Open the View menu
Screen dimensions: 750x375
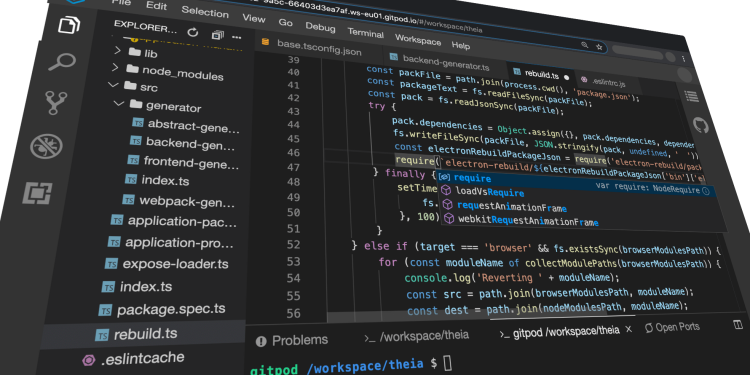coord(254,18)
